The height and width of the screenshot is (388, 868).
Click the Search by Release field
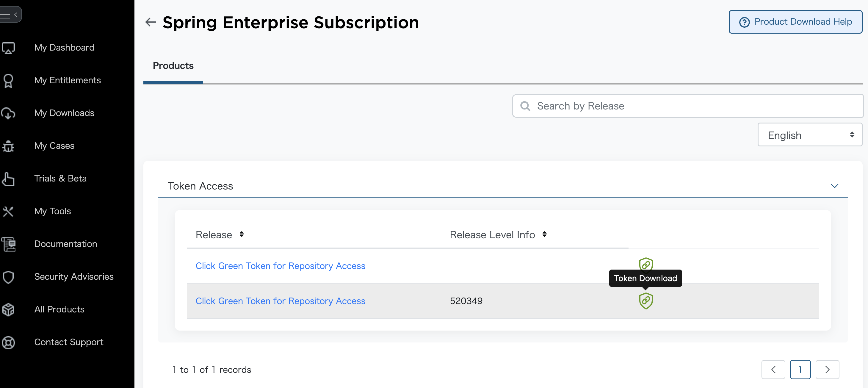(x=687, y=106)
